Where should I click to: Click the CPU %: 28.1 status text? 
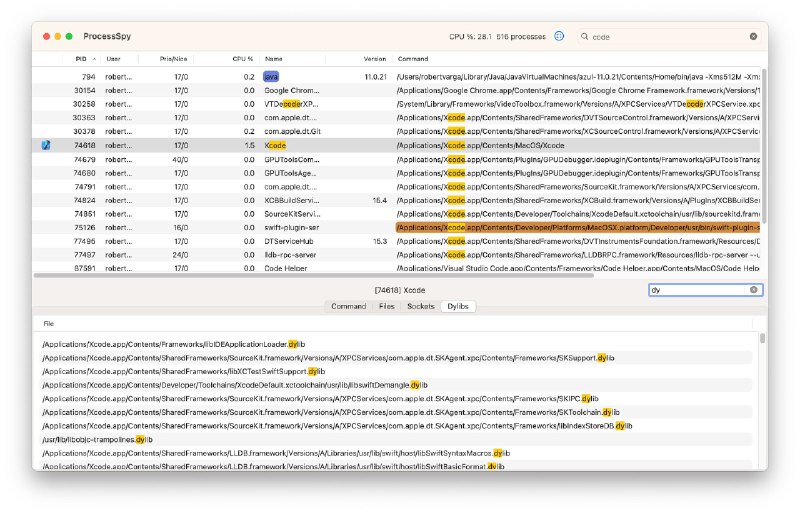tap(470, 37)
